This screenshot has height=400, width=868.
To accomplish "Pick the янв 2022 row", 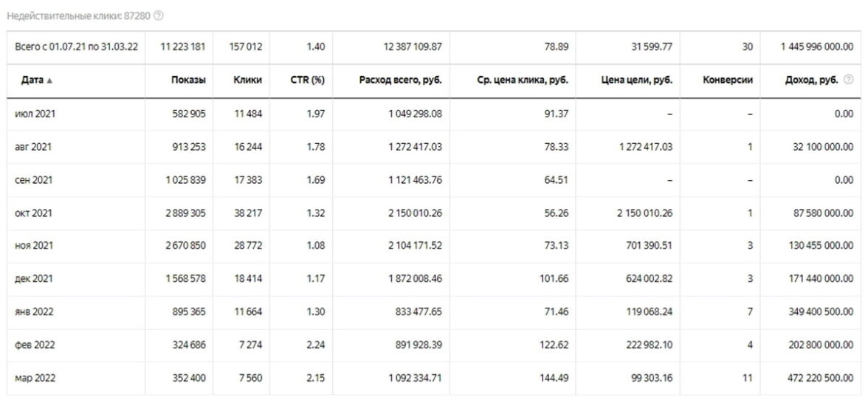I will (33, 311).
